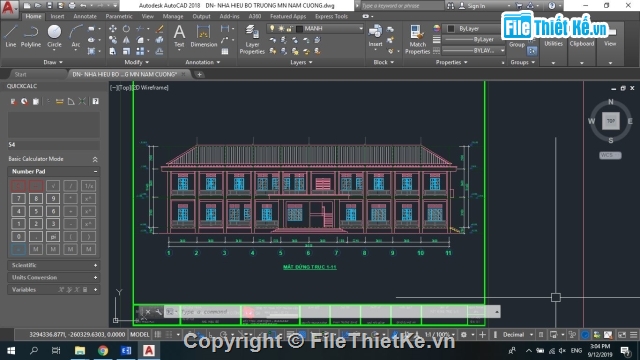Image resolution: width=640 pixels, height=360 pixels.
Task: Click the Text annotation tool
Action: coord(179,36)
